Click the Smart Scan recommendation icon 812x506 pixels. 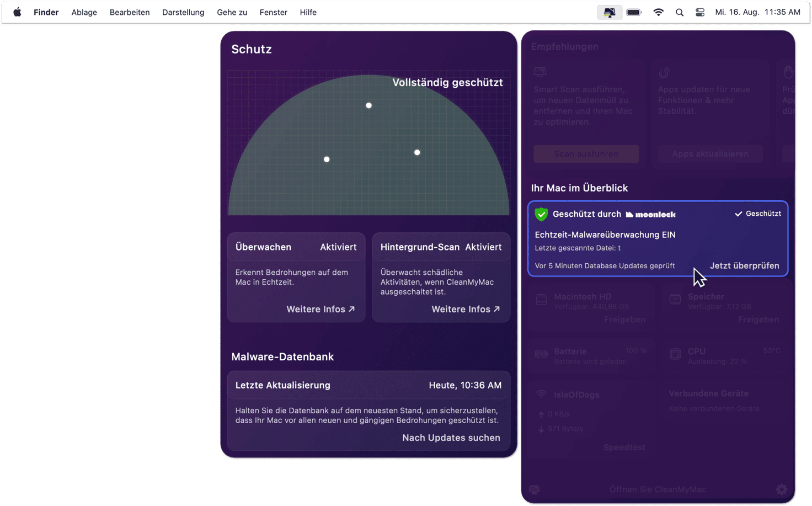pyautogui.click(x=540, y=72)
